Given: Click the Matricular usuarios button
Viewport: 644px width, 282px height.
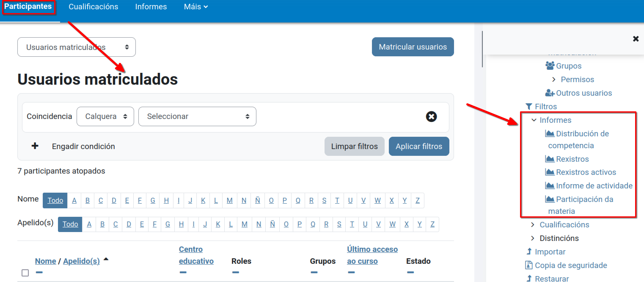Looking at the screenshot, I should pyautogui.click(x=413, y=47).
